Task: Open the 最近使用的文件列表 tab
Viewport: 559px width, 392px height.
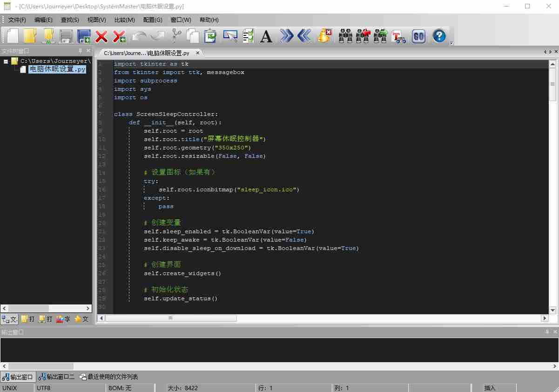Action: pos(109,377)
